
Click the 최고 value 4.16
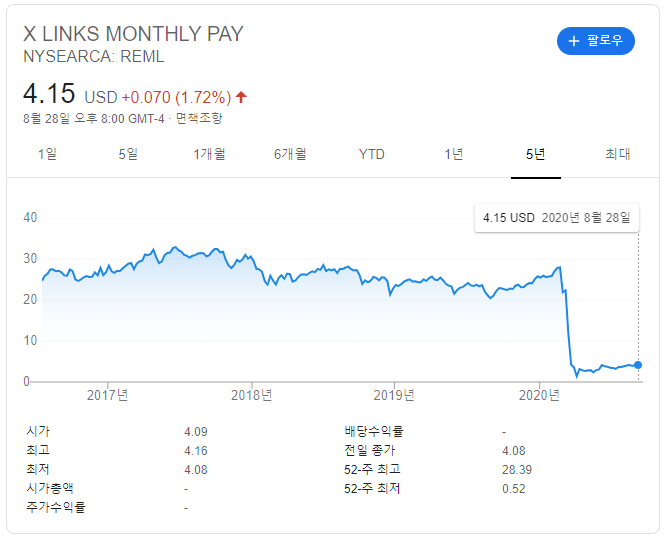[196, 451]
